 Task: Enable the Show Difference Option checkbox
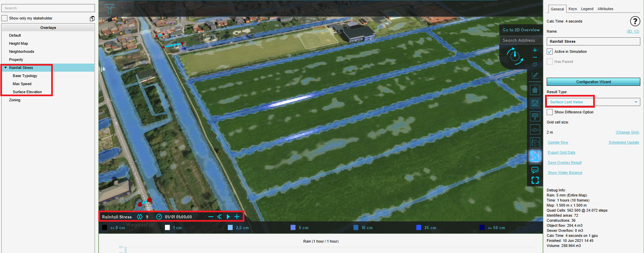click(550, 112)
